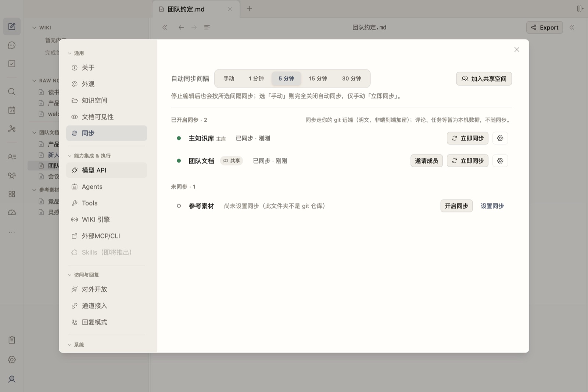The image size is (588, 392).
Task: Open the chat icon in left sidebar
Action: tap(12, 45)
